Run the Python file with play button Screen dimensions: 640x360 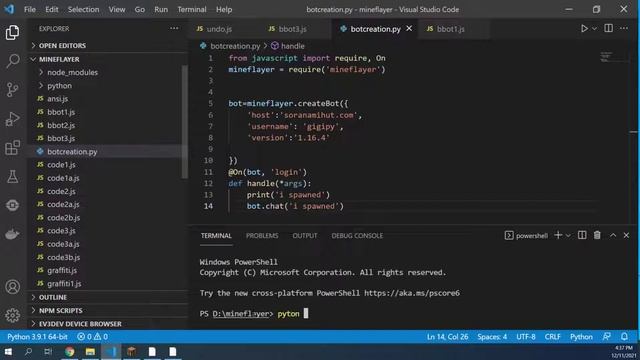584,29
